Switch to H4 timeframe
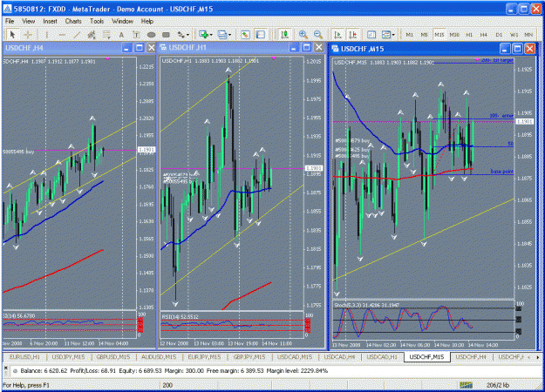 click(x=484, y=35)
